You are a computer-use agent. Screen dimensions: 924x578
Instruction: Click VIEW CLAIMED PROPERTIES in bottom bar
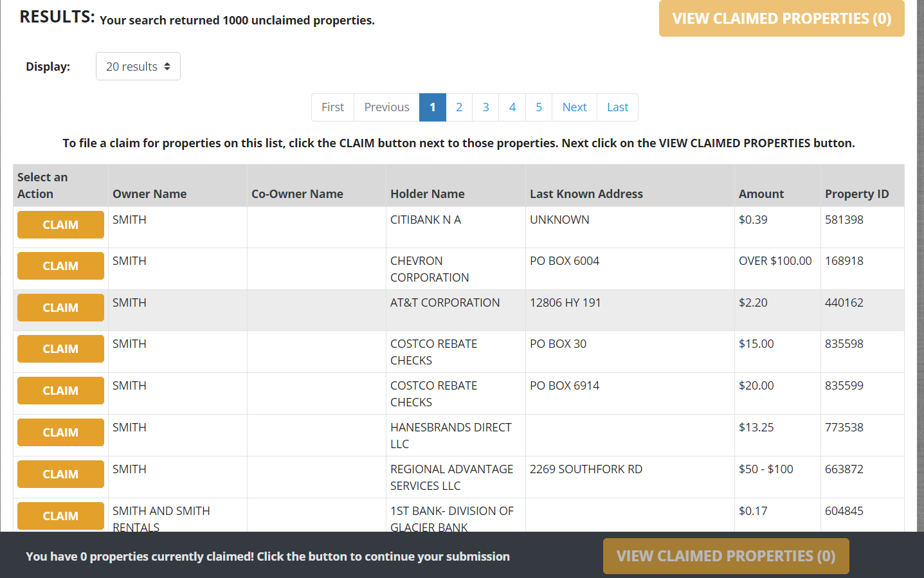(x=725, y=555)
